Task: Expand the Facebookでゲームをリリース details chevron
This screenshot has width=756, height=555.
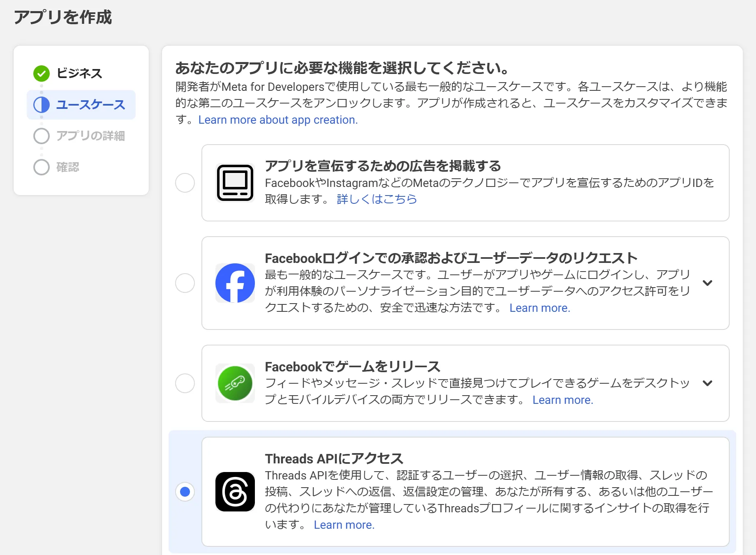Action: [708, 383]
